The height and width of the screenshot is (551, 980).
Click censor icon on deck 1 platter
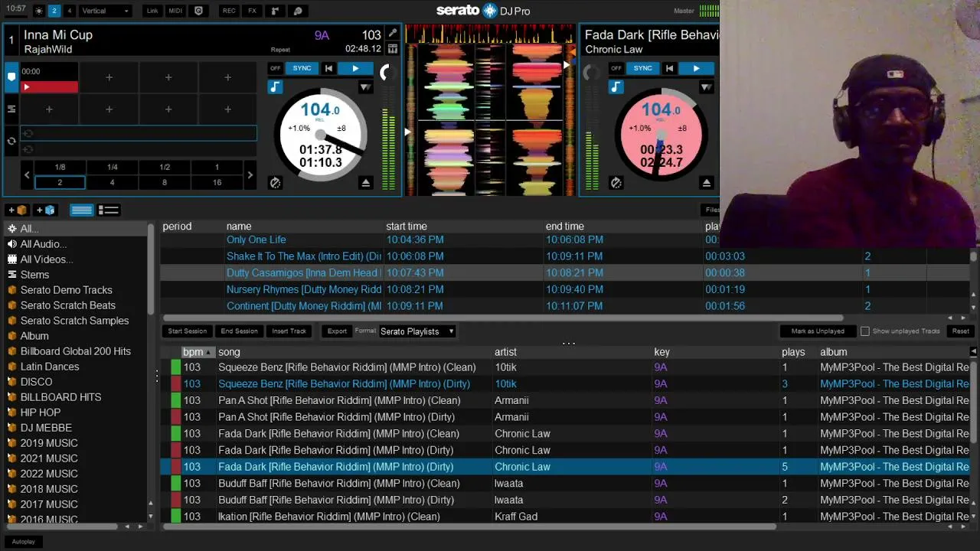275,182
